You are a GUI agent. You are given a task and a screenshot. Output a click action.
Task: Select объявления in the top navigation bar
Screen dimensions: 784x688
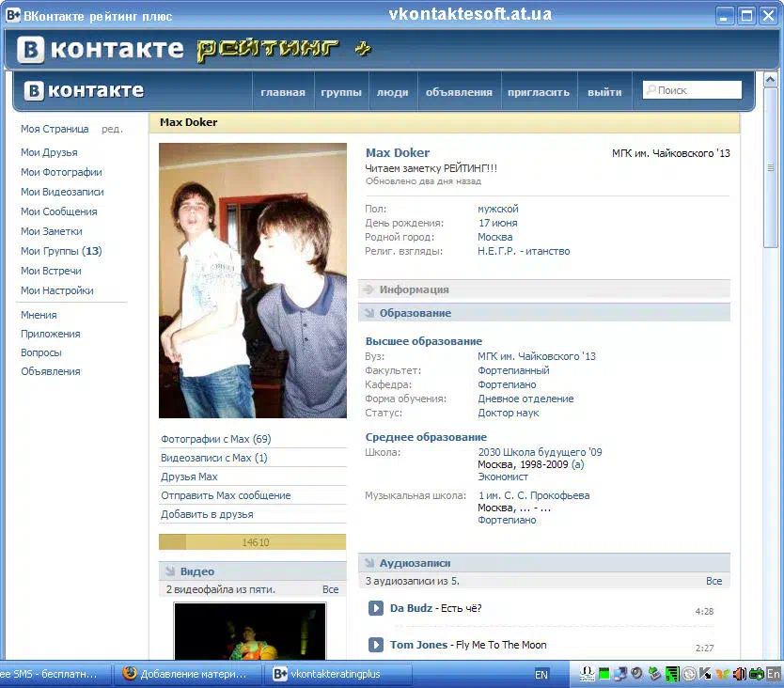coord(459,92)
